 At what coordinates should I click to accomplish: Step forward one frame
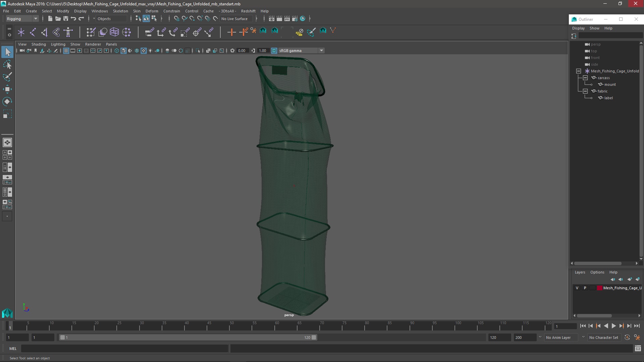(x=629, y=326)
